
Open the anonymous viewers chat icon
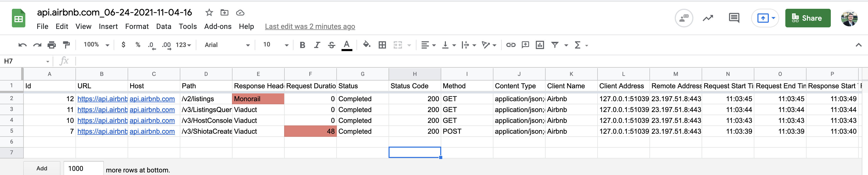click(x=684, y=18)
